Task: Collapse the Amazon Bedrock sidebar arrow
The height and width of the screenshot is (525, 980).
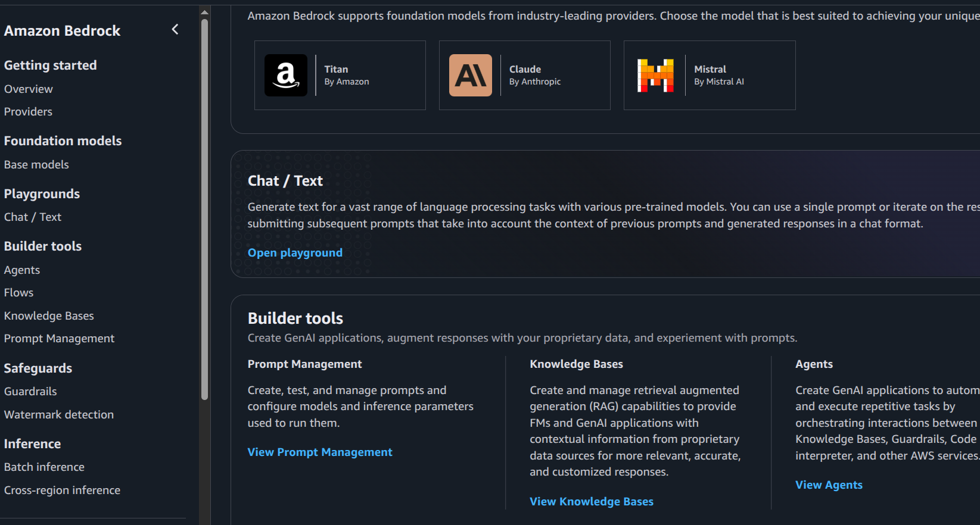Action: coord(175,29)
